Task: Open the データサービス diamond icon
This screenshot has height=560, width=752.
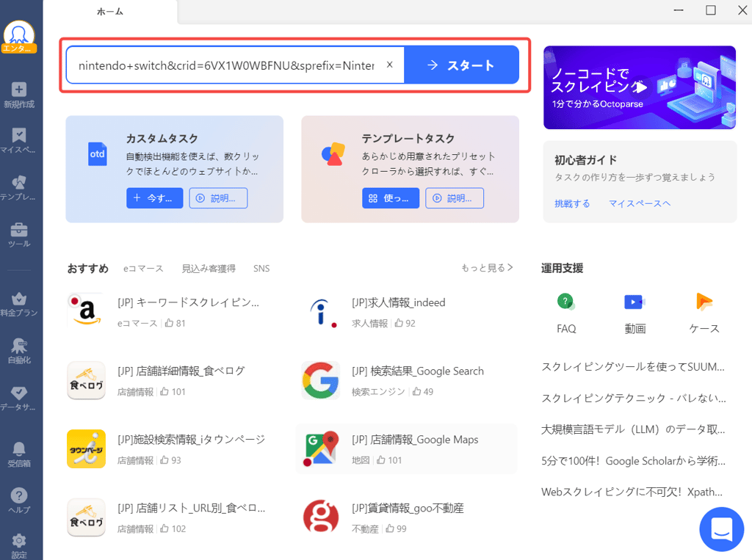Action: tap(18, 393)
